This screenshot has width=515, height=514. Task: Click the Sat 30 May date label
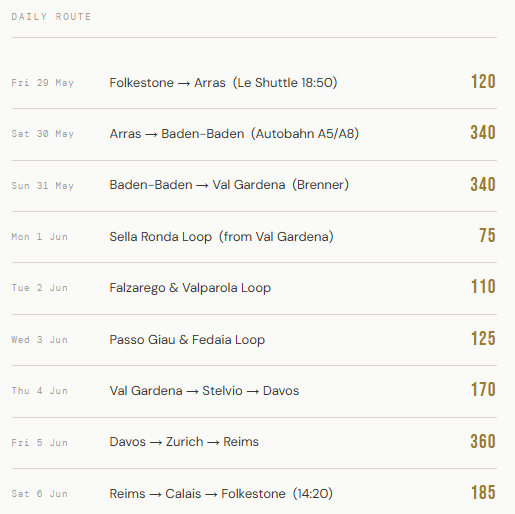43,134
